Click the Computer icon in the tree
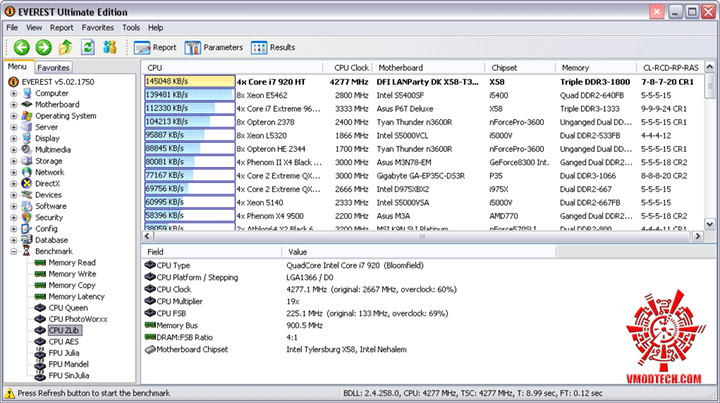This screenshot has height=403, width=720. pos(27,93)
